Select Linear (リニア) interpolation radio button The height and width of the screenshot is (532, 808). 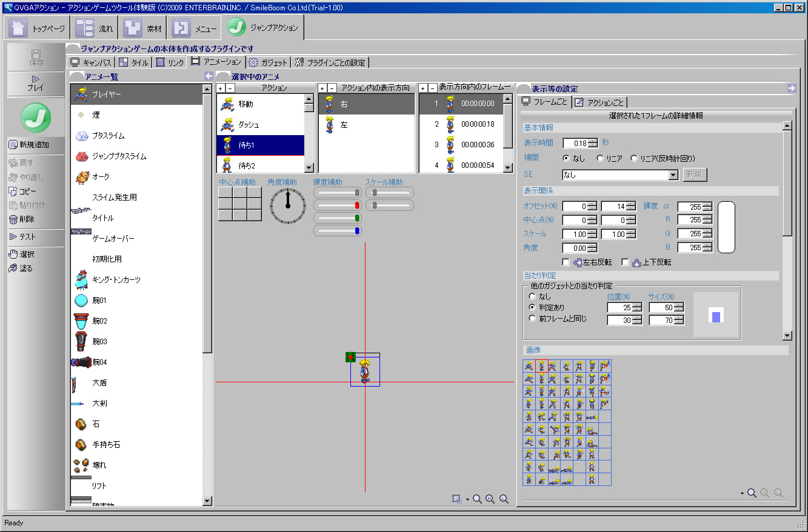[600, 159]
